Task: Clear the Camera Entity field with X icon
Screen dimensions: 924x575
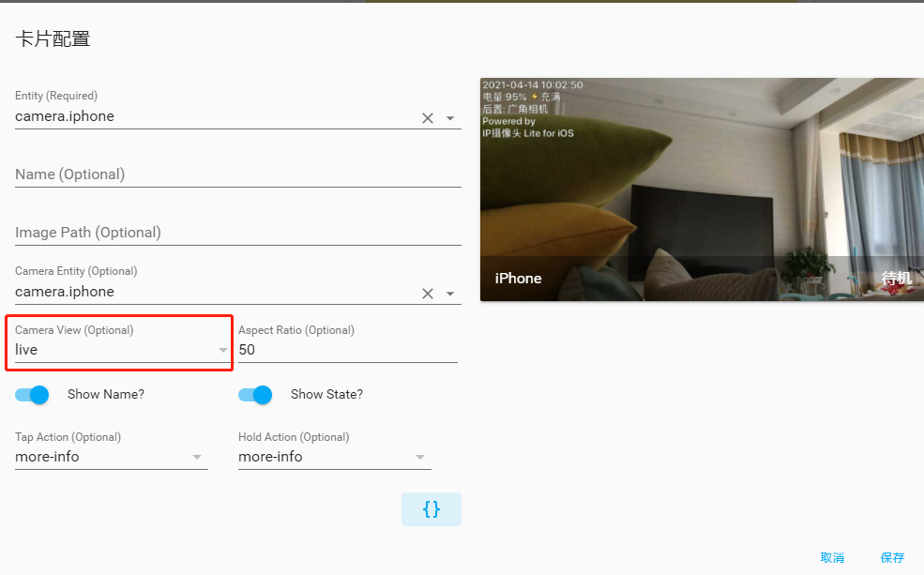Action: pyautogui.click(x=428, y=294)
